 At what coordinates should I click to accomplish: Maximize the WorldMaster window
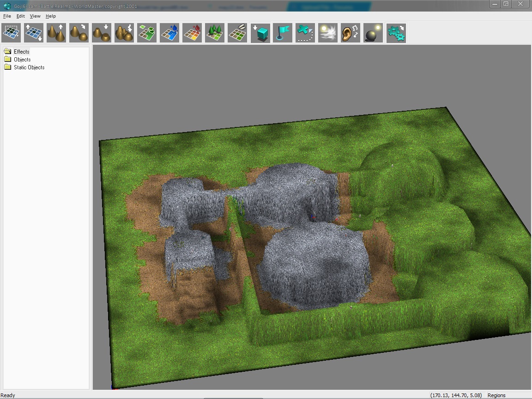coord(506,4)
